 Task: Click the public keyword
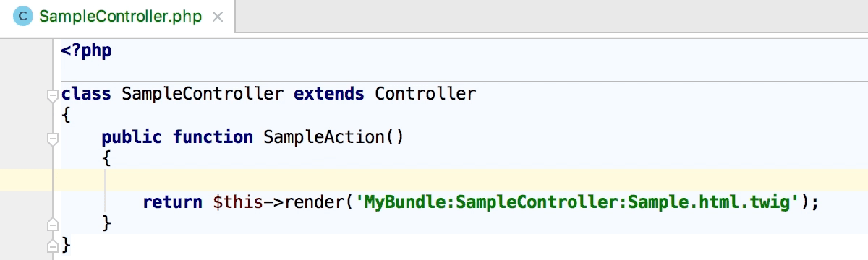point(132,137)
